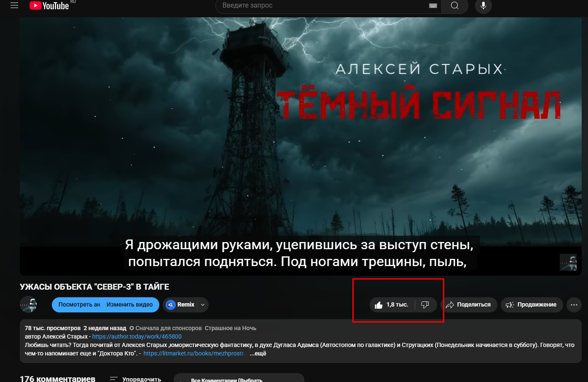Click the '78 тыс. просмотров' view count
Screen dimensions: 588x382
pos(53,328)
